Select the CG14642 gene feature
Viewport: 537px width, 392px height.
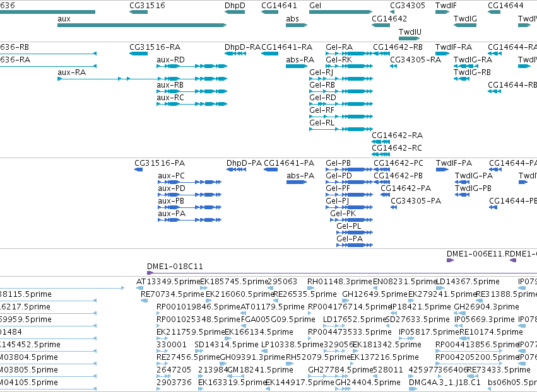point(381,25)
